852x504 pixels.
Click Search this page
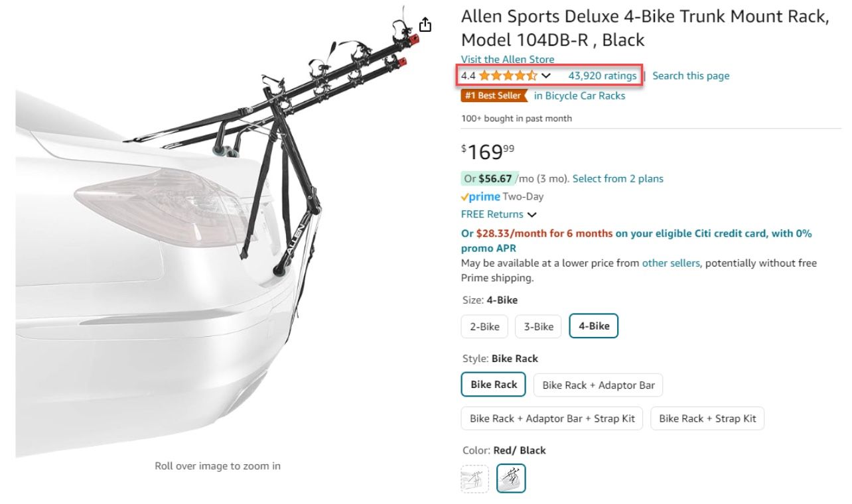(x=691, y=75)
